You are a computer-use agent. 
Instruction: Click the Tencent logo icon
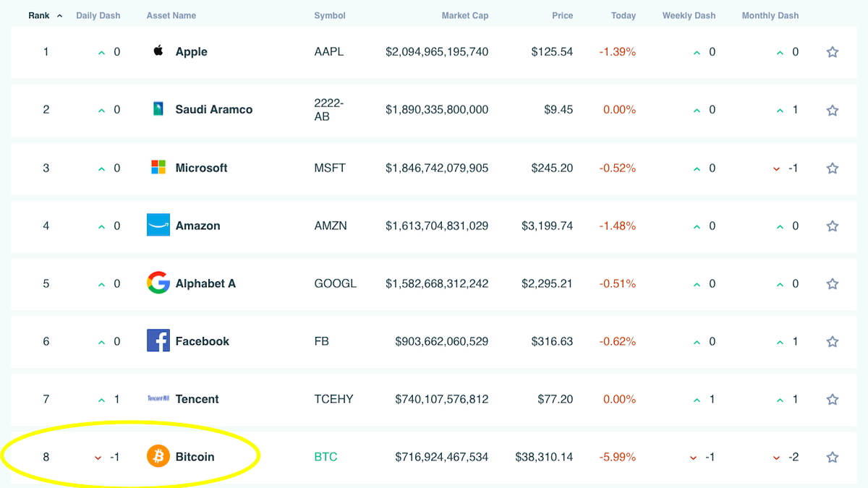[158, 398]
